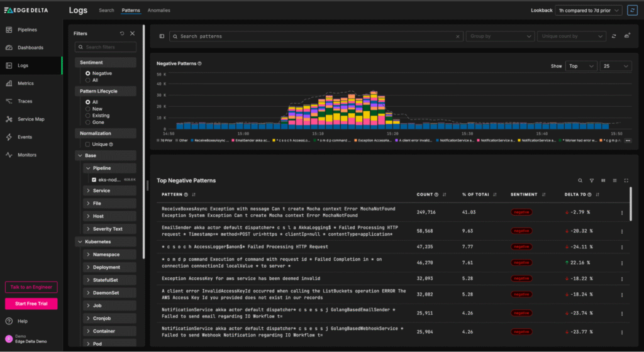
Task: Switch to the Anomalies tab
Action: tap(158, 11)
